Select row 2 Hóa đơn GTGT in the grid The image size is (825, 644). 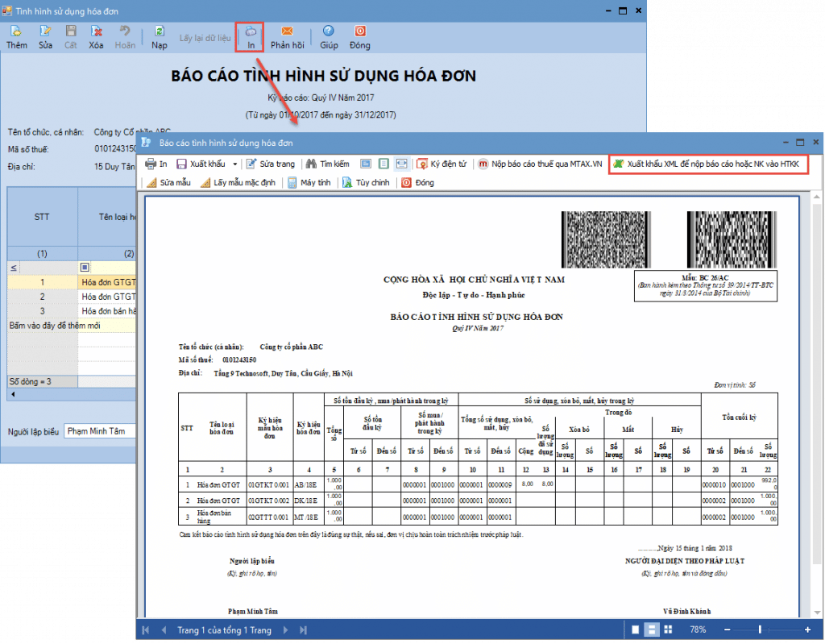(72, 297)
